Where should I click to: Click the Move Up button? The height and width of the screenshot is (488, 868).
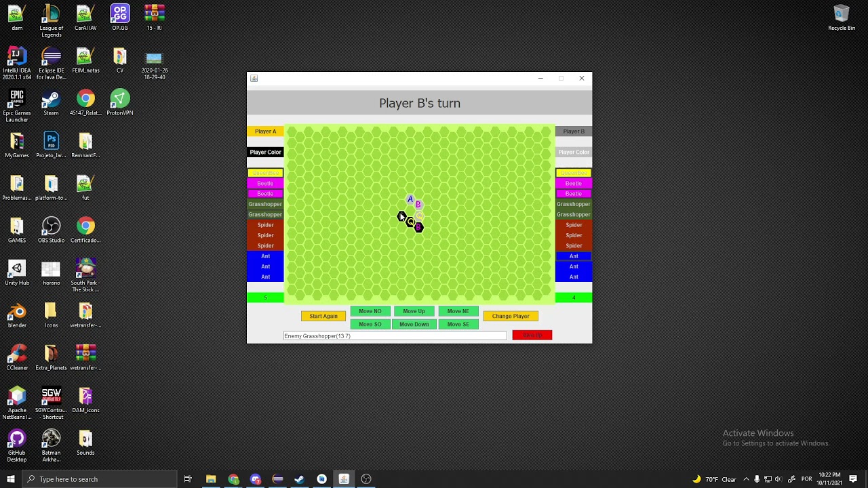(414, 311)
